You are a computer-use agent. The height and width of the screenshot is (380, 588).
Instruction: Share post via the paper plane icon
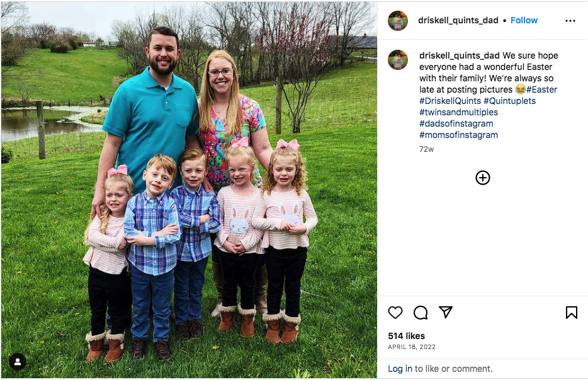tap(446, 312)
